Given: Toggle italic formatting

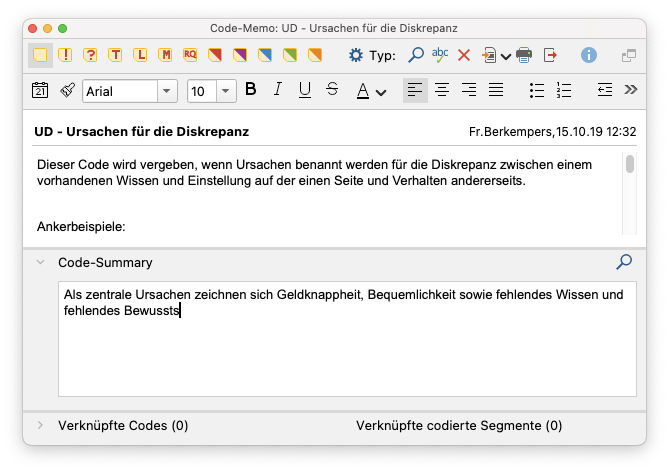Looking at the screenshot, I should click(x=278, y=90).
